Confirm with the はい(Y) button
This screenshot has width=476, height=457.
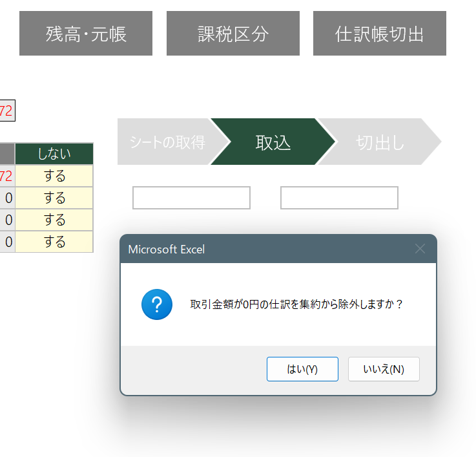(x=302, y=369)
